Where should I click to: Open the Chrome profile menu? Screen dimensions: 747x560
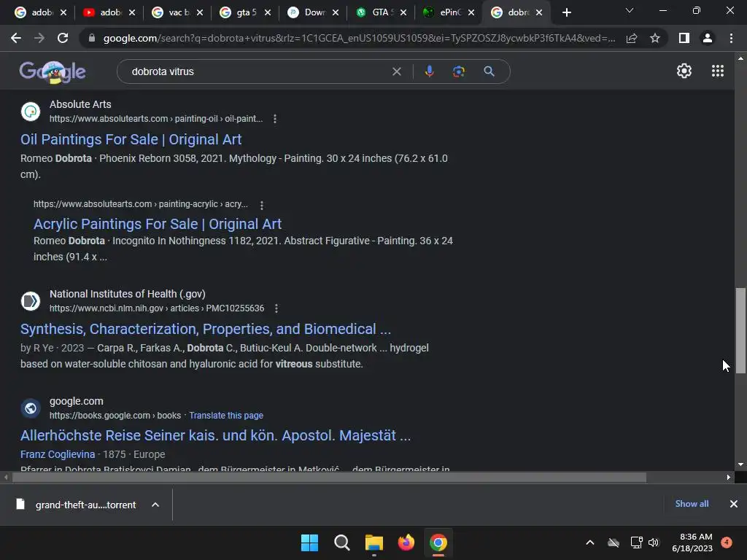[x=708, y=38]
